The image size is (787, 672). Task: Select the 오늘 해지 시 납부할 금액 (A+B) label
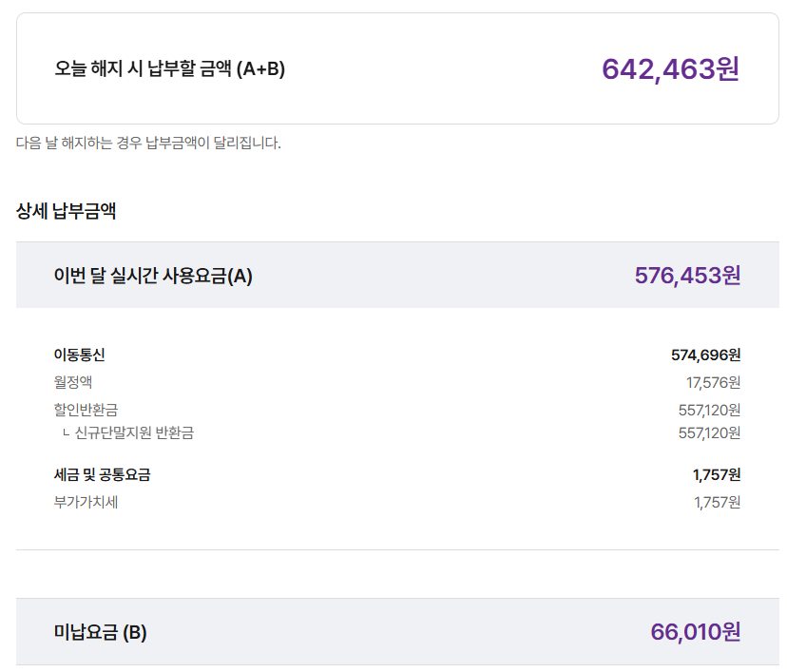(169, 68)
